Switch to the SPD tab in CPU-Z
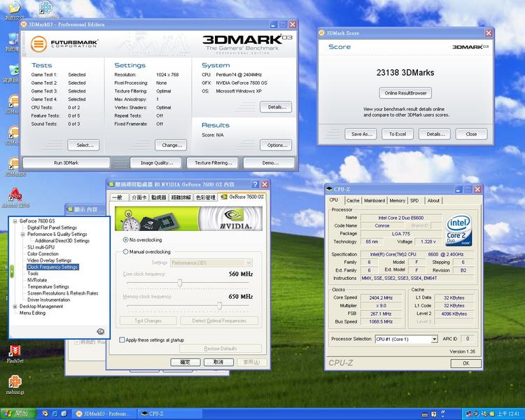The height and width of the screenshot is (420, 525). [x=414, y=201]
